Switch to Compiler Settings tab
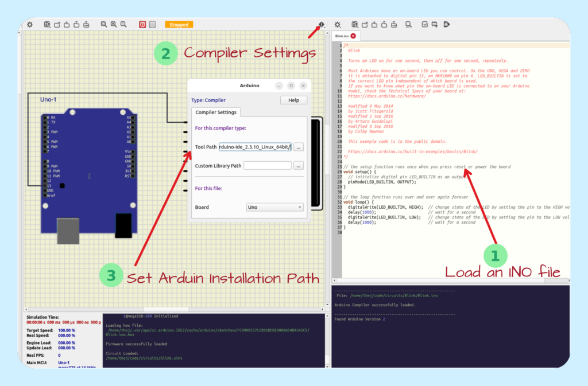Viewport: 588px width, 386px height. (216, 112)
